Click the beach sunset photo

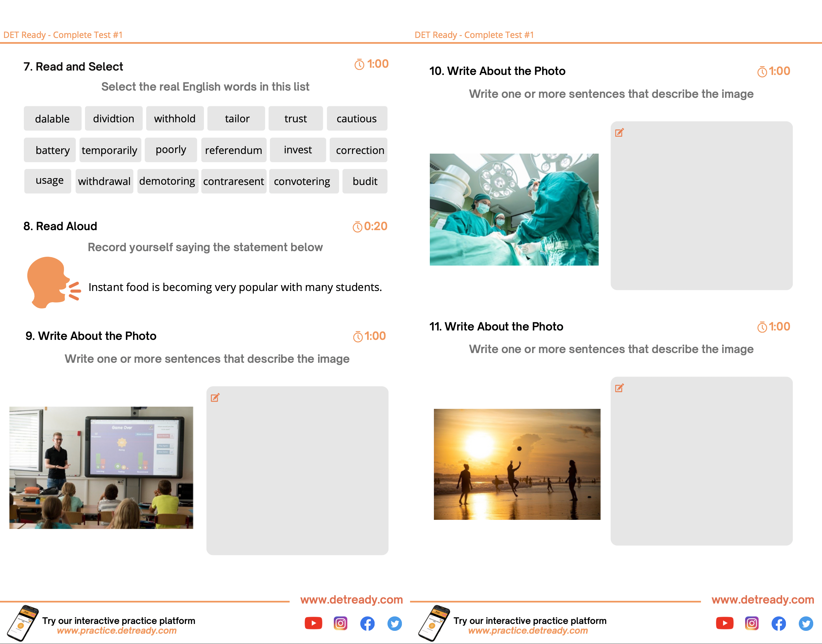point(517,464)
